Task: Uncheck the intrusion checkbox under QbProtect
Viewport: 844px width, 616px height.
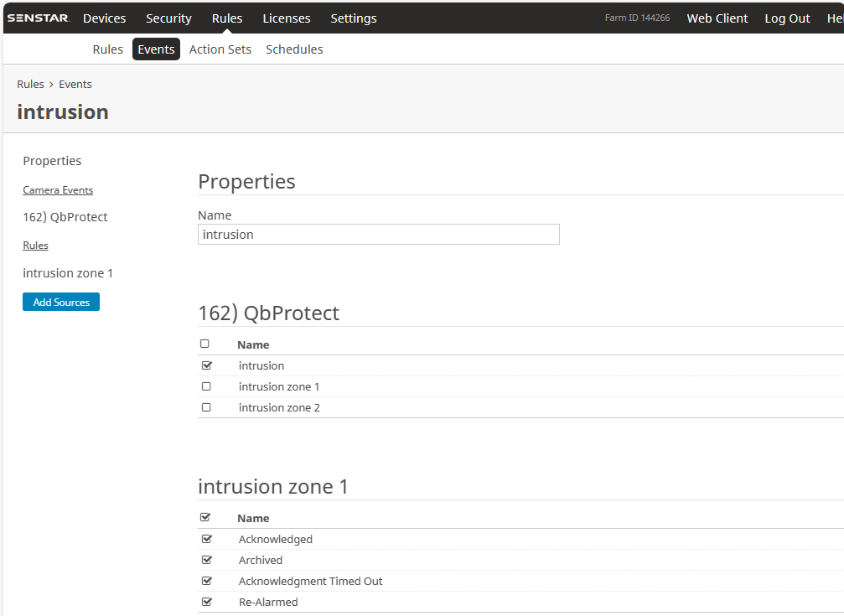Action: coord(206,365)
